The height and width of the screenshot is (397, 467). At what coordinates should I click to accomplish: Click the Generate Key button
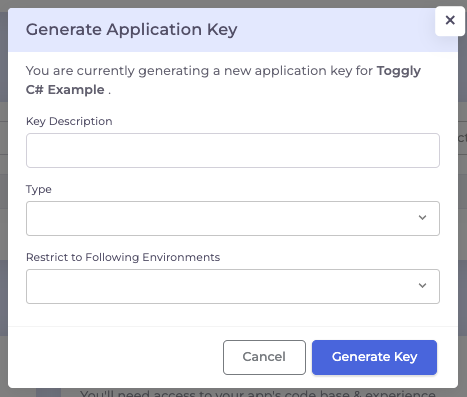point(374,357)
